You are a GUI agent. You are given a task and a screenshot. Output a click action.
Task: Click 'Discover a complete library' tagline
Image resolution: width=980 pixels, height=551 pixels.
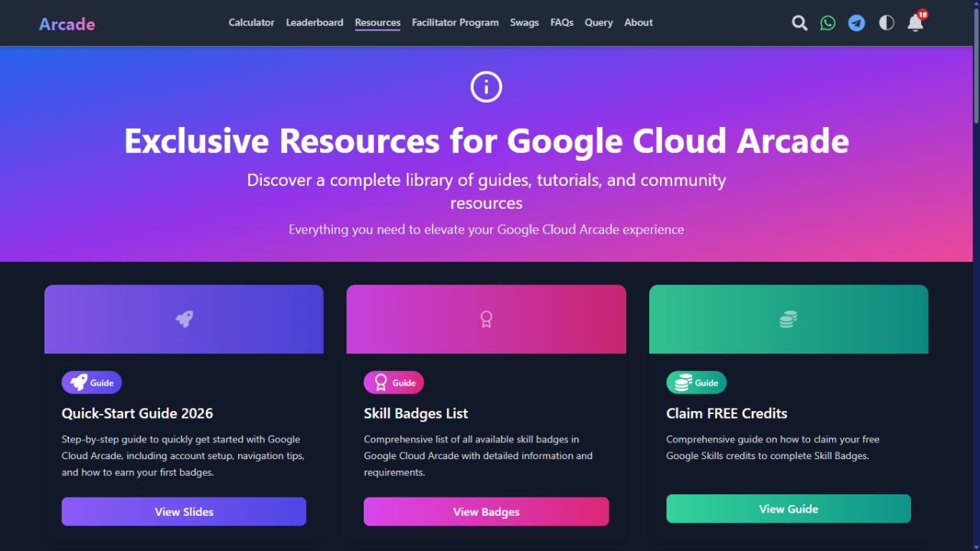486,191
